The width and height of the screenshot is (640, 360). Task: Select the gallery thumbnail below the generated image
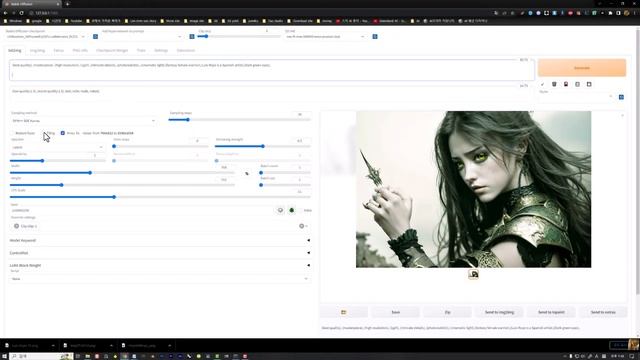[x=473, y=274]
